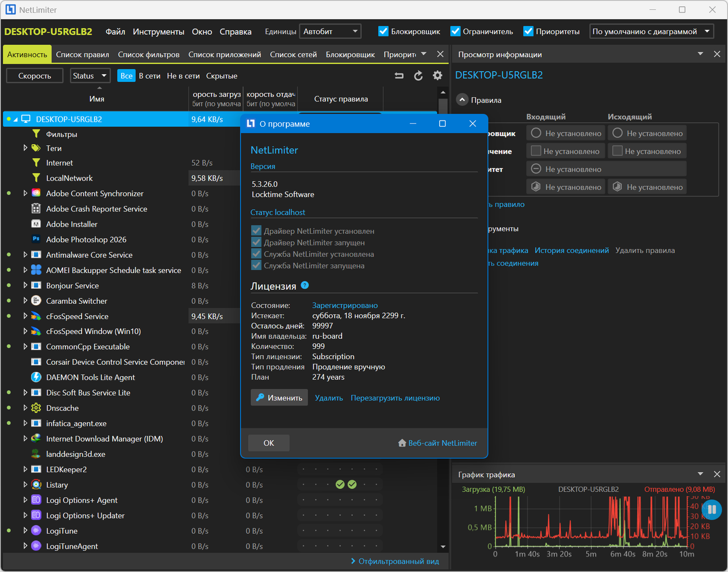Click the Internet Download Manager icon
The height and width of the screenshot is (572, 728).
pyautogui.click(x=36, y=439)
